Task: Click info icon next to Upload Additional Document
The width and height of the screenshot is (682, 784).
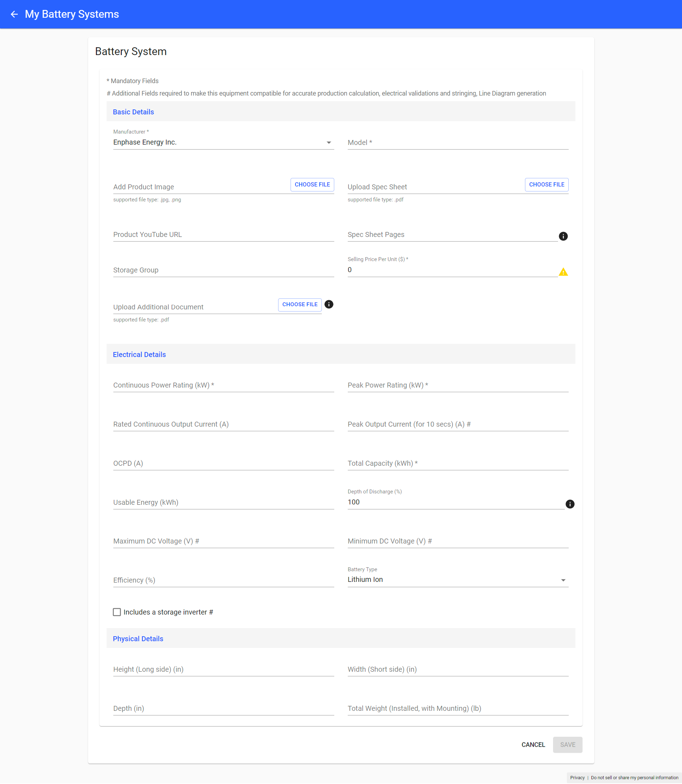Action: 329,304
